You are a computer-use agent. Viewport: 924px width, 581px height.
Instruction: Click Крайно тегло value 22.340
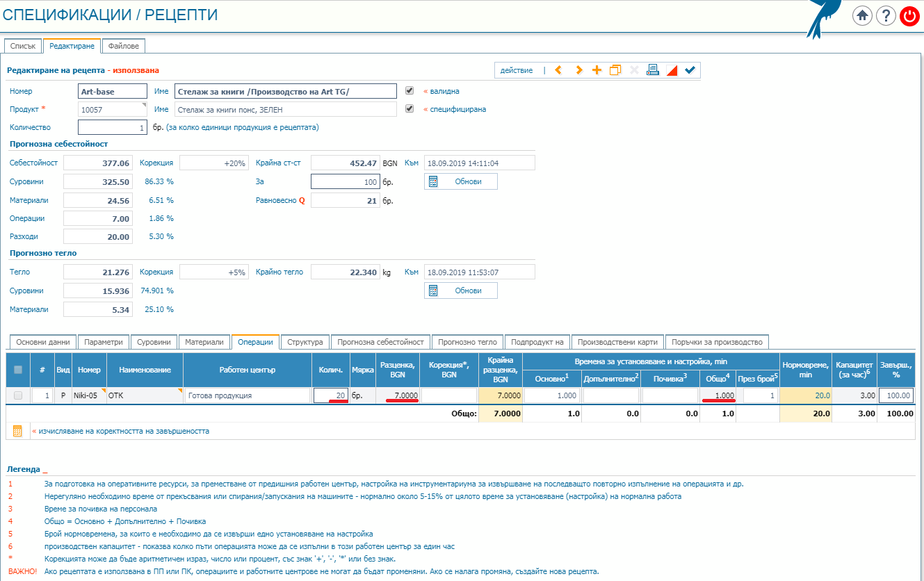(345, 272)
